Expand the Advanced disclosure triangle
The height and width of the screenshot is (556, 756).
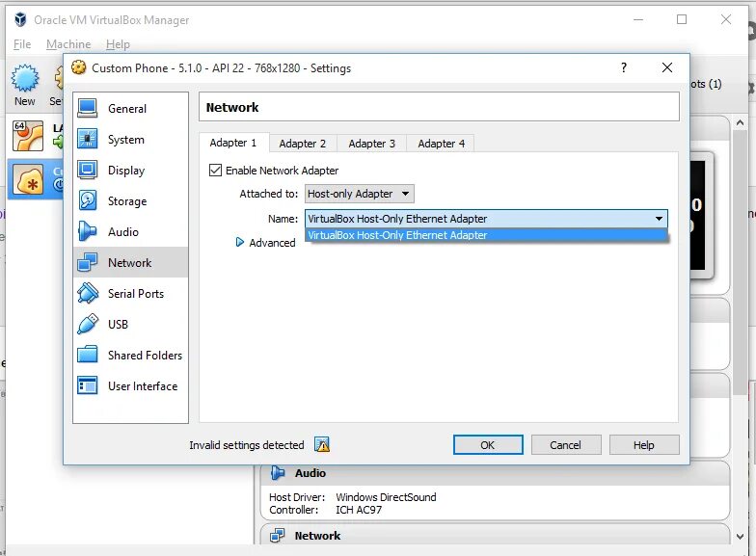tap(239, 243)
